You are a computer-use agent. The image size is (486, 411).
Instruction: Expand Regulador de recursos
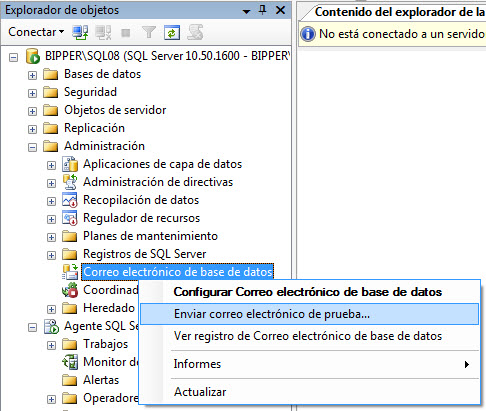click(51, 219)
